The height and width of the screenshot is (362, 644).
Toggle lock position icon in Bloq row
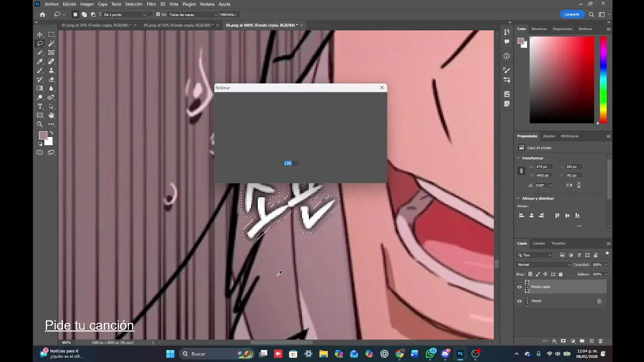pyautogui.click(x=545, y=274)
